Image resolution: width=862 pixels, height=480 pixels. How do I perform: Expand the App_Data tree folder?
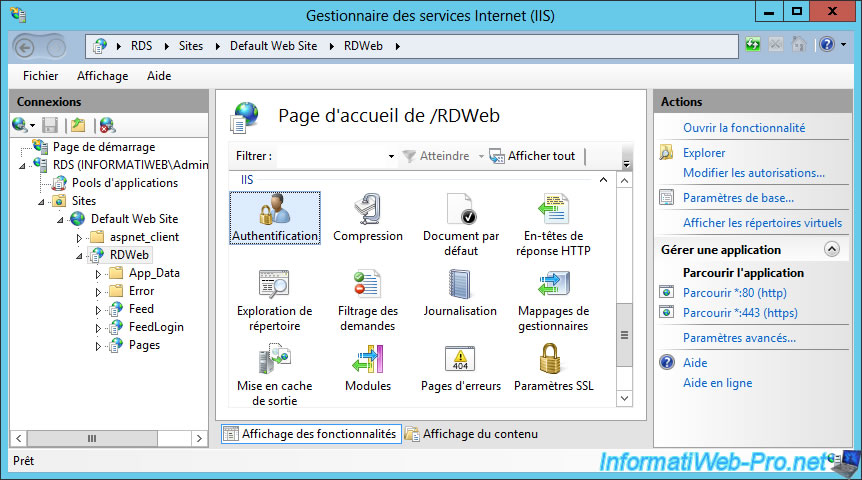pos(98,274)
